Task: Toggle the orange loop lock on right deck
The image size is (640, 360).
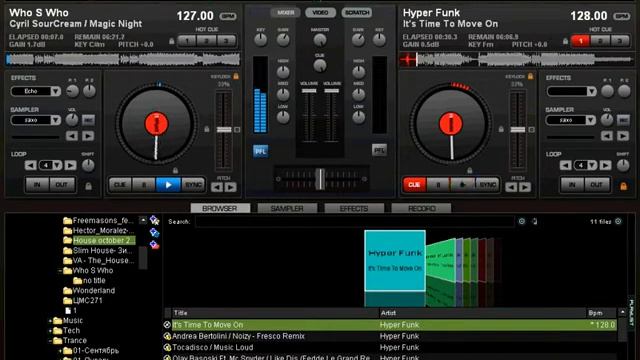Action: 623,186
